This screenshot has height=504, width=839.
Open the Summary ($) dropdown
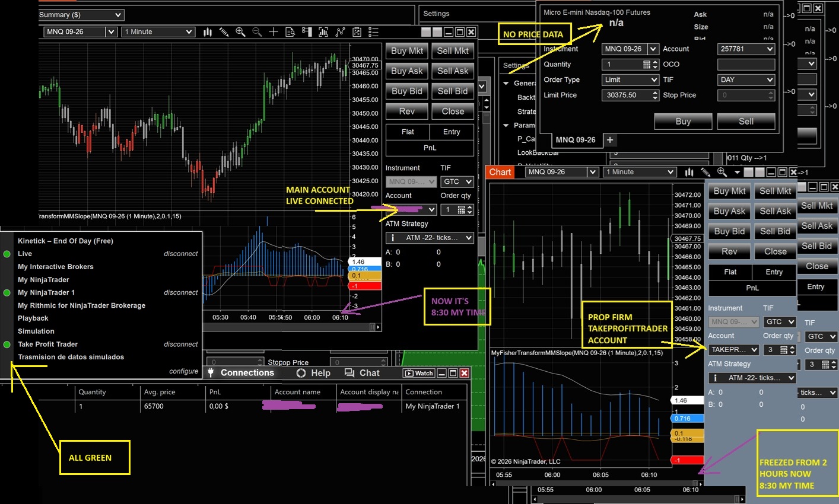81,15
